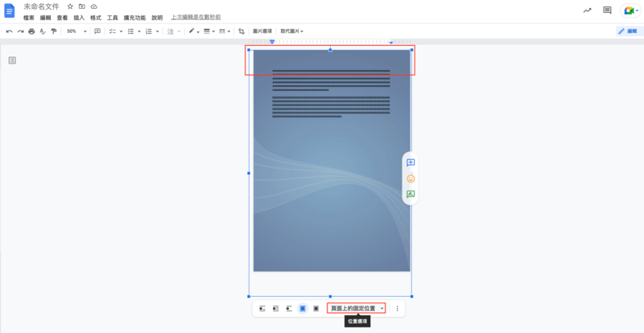Open the 頁面上的固定位置 position dropdown
Viewport: 644px width, 333px height.
(356, 308)
